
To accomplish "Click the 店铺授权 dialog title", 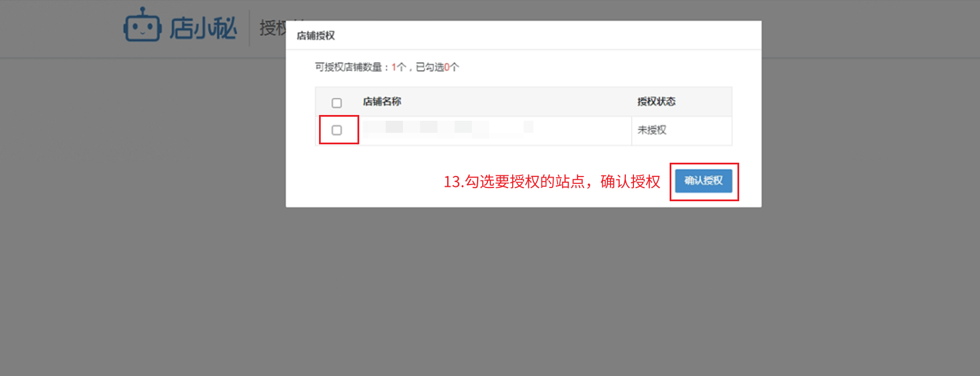I will tap(316, 36).
